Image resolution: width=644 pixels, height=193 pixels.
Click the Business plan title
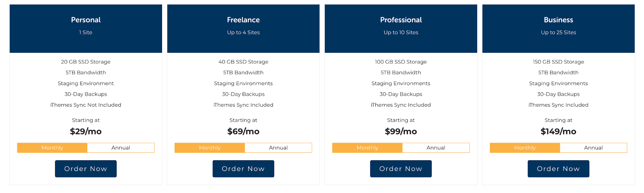(558, 20)
